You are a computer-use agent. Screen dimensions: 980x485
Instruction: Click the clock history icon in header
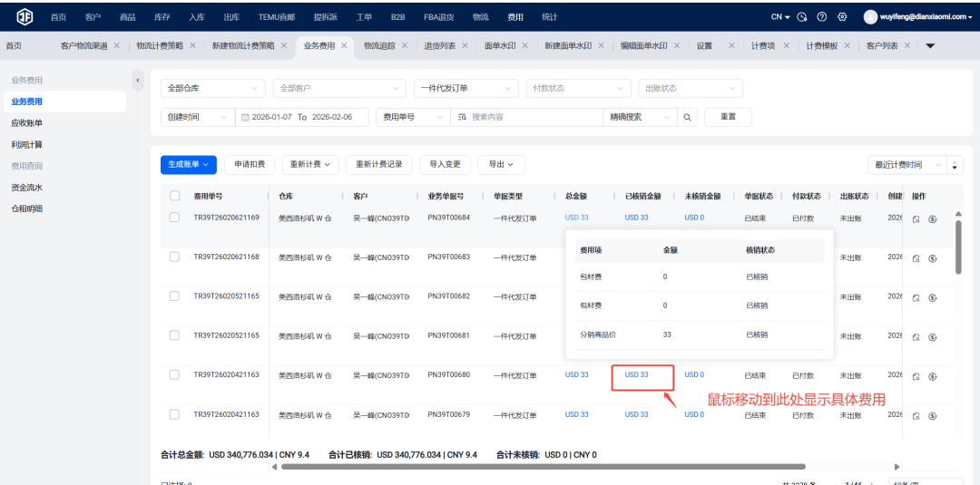[802, 17]
